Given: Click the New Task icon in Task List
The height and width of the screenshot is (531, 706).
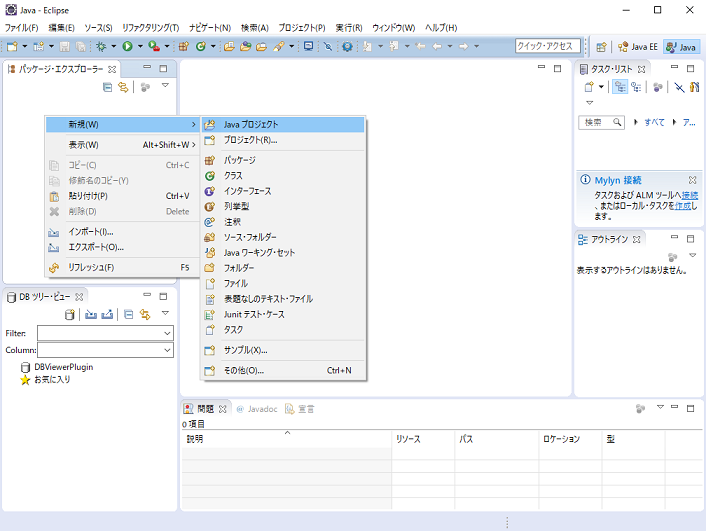Looking at the screenshot, I should click(x=589, y=87).
